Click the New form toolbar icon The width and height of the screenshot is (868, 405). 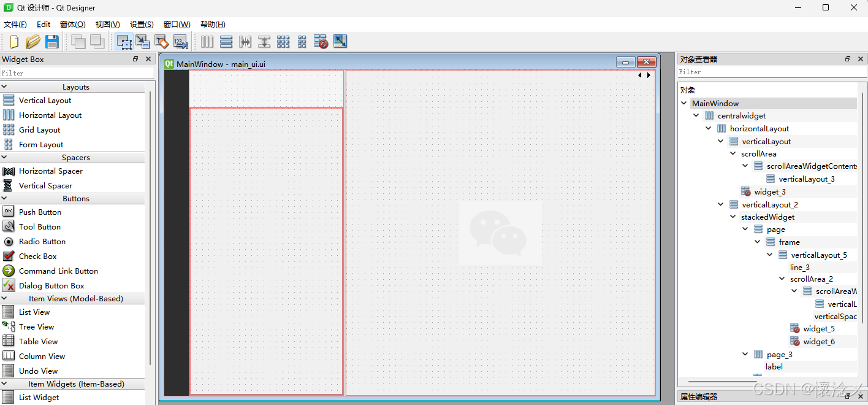pyautogui.click(x=13, y=42)
